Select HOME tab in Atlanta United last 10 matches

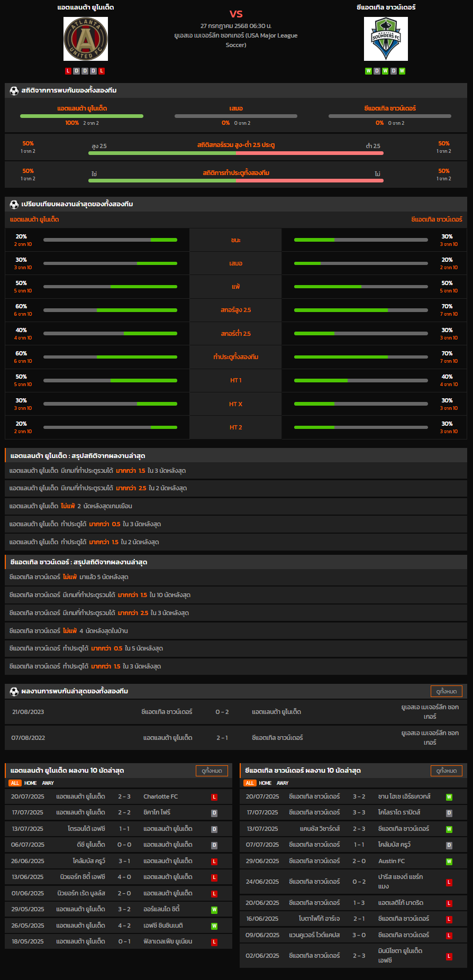pyautogui.click(x=31, y=783)
